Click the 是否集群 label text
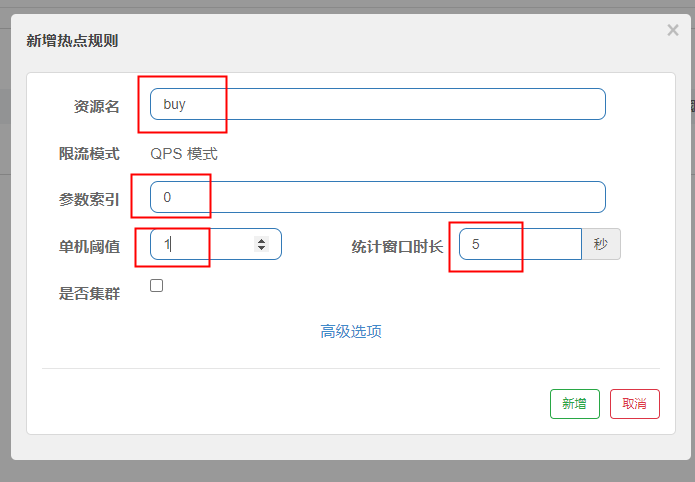The height and width of the screenshot is (482, 695). coord(89,293)
